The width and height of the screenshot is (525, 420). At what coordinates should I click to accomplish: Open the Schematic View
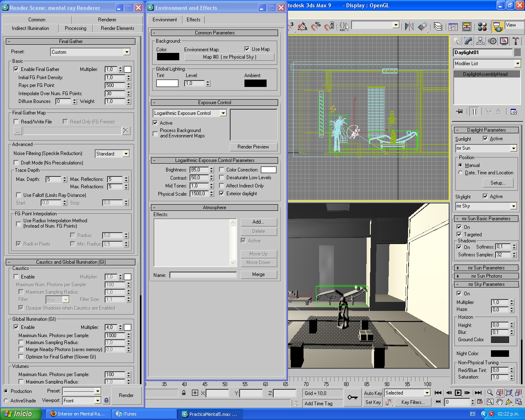(x=467, y=27)
